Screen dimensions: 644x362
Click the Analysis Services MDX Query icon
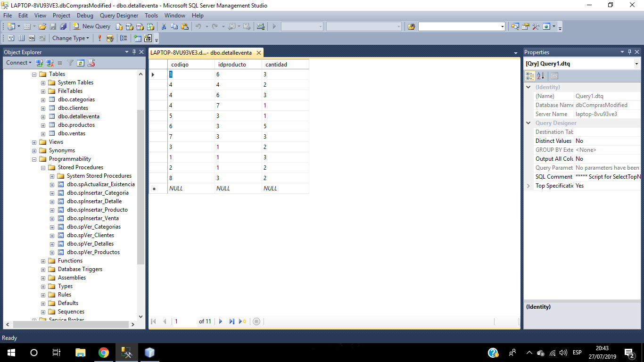pos(130,26)
